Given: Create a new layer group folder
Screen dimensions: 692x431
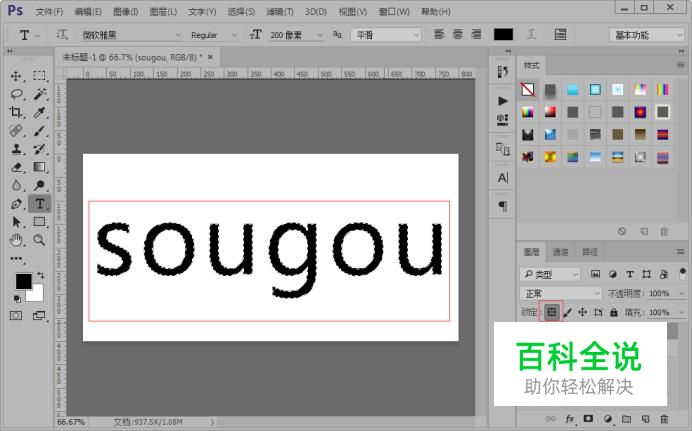Looking at the screenshot, I should pos(626,419).
